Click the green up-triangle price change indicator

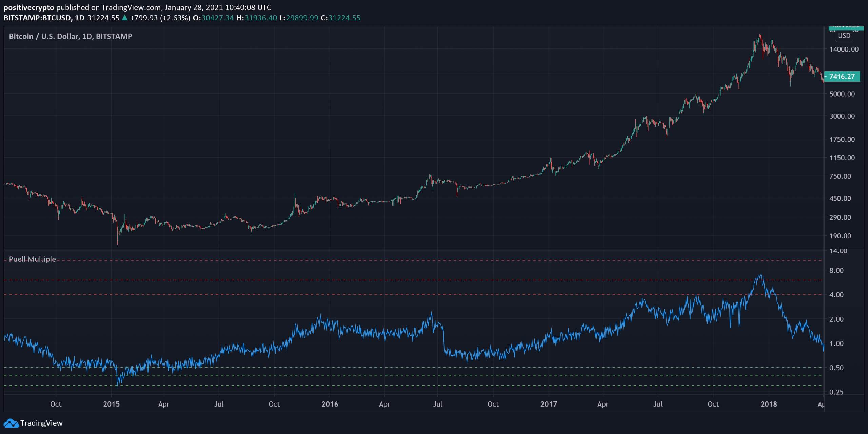click(124, 18)
